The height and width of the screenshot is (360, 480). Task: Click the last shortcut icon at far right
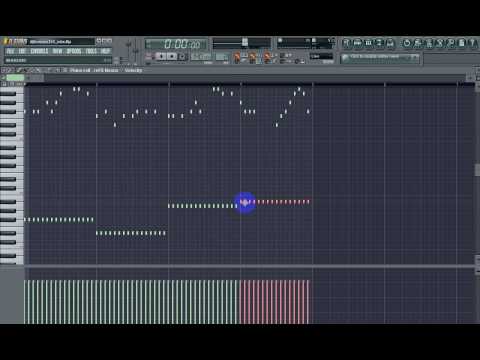coord(473,43)
